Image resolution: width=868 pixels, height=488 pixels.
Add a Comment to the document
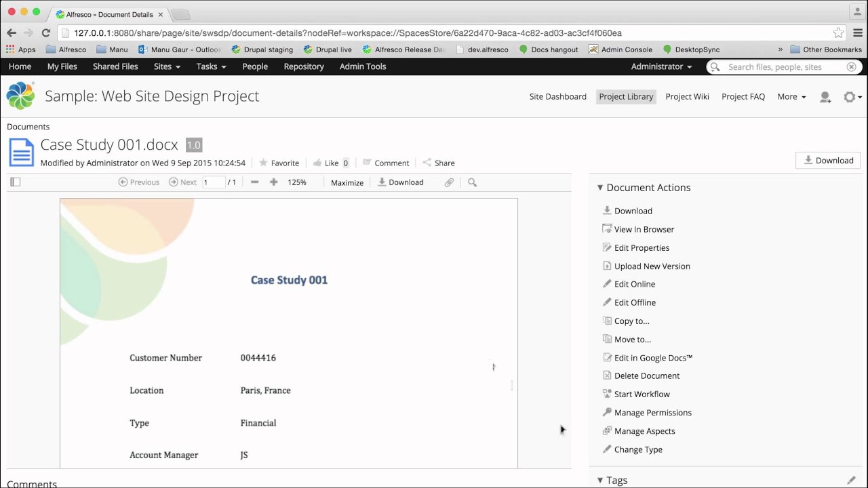(x=386, y=163)
